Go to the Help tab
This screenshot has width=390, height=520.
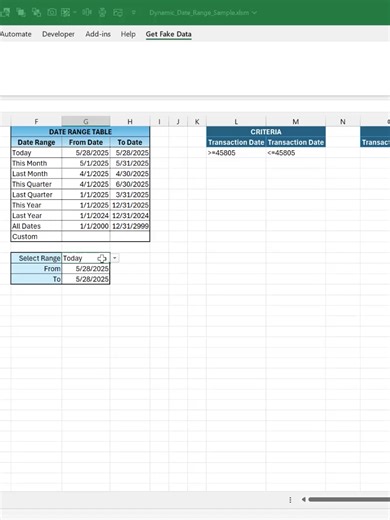pyautogui.click(x=128, y=34)
